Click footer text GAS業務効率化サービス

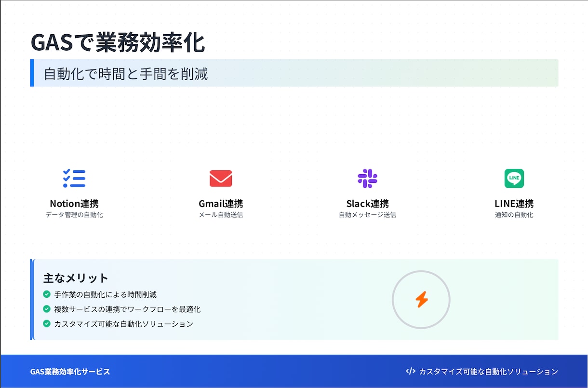[x=70, y=372]
